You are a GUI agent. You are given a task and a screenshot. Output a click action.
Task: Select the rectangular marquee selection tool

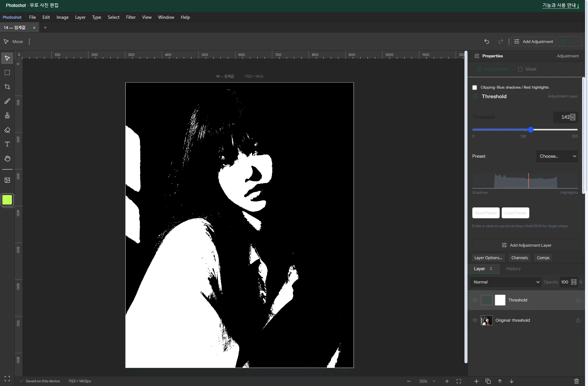coord(7,72)
